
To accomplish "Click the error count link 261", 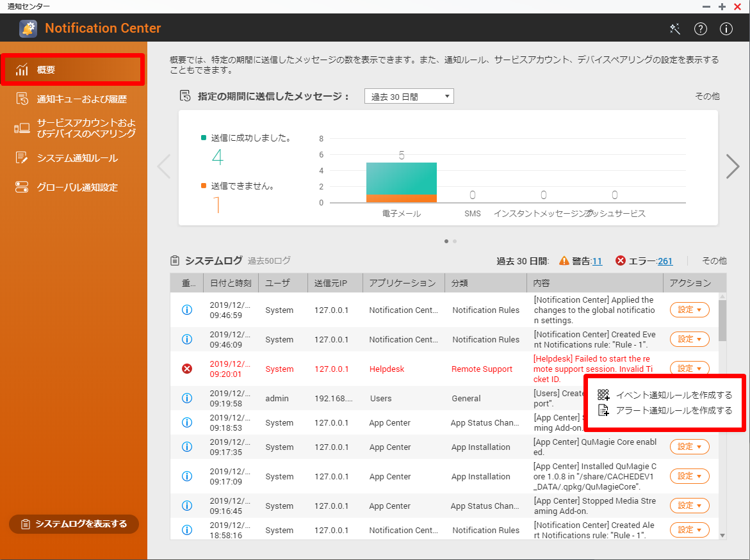I will coord(665,261).
